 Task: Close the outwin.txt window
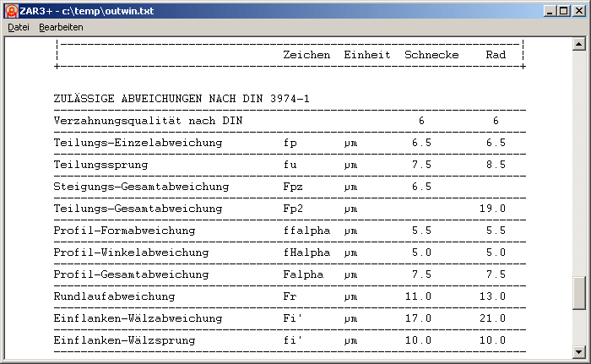pyautogui.click(x=579, y=9)
